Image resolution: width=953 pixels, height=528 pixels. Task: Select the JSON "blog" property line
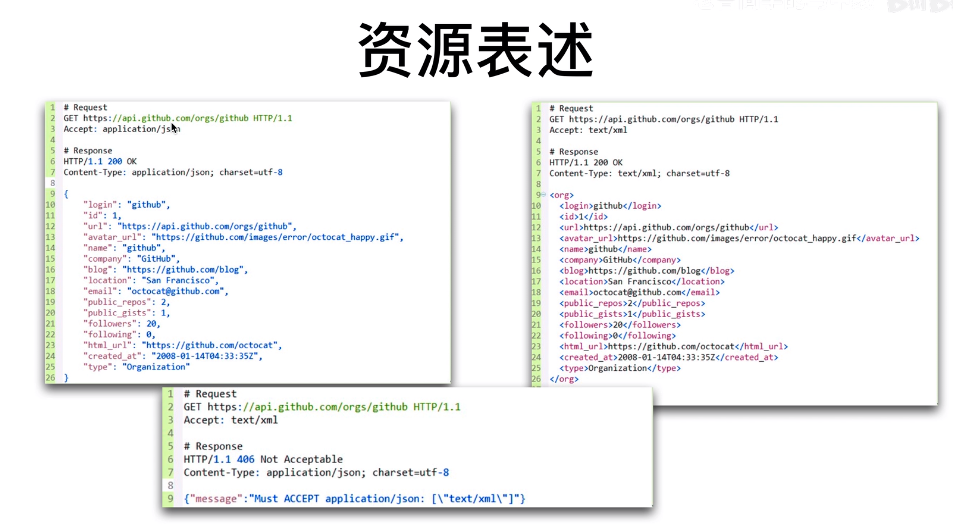(x=165, y=270)
